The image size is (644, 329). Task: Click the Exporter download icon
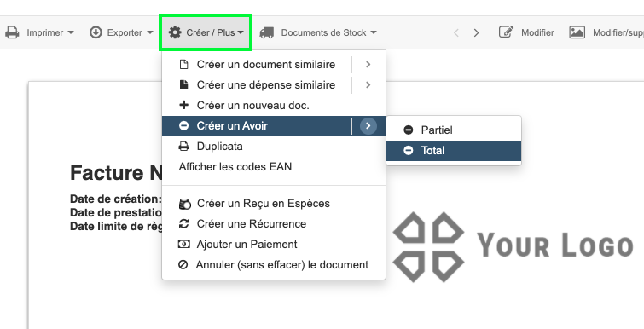pos(96,32)
